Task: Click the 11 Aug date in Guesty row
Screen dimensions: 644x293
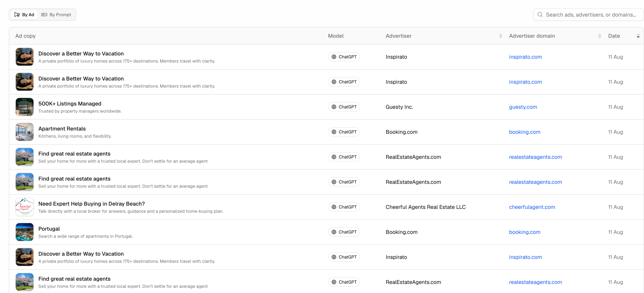Action: tap(616, 107)
